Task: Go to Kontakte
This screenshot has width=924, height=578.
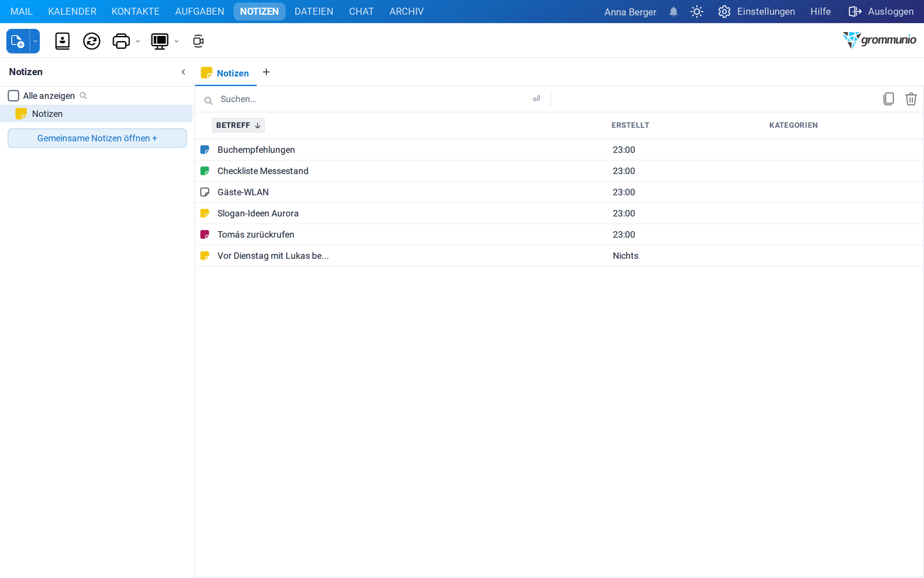Action: pyautogui.click(x=135, y=12)
